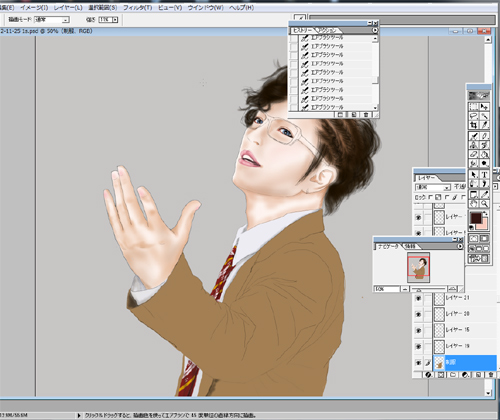Select the Eraser tool
The width and height of the screenshot is (500, 420).
point(473,154)
